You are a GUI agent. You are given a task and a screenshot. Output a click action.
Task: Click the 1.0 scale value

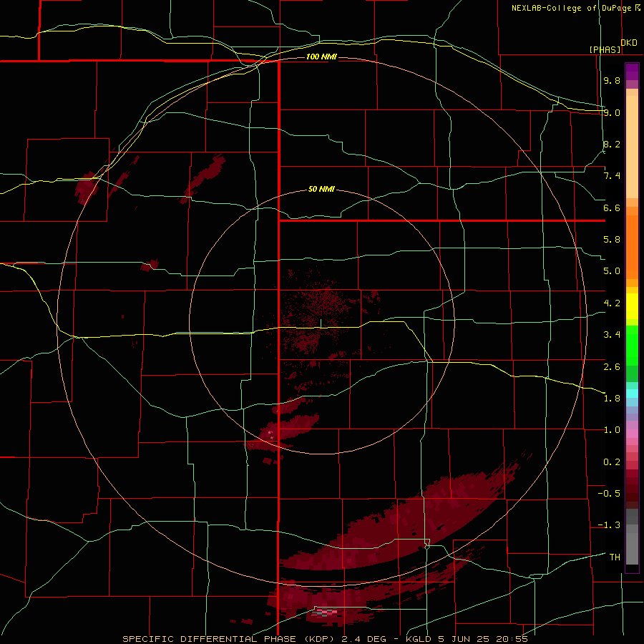tap(612, 430)
